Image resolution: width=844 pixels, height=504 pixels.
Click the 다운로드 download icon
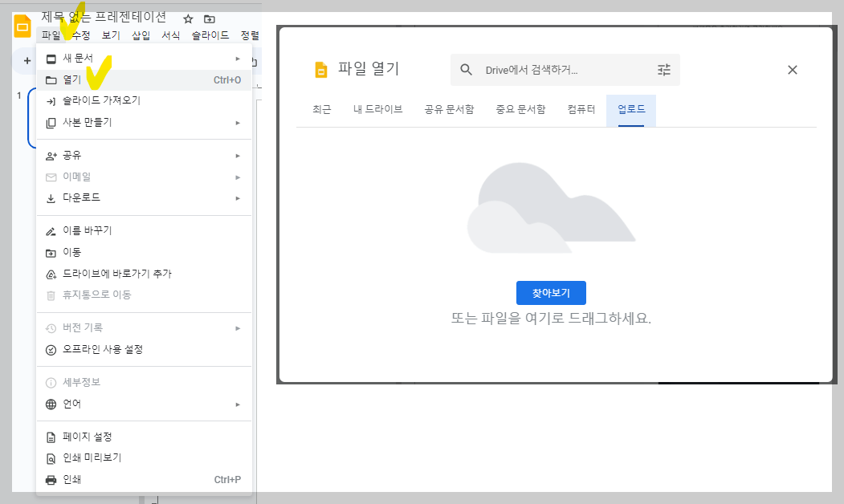pos(49,197)
